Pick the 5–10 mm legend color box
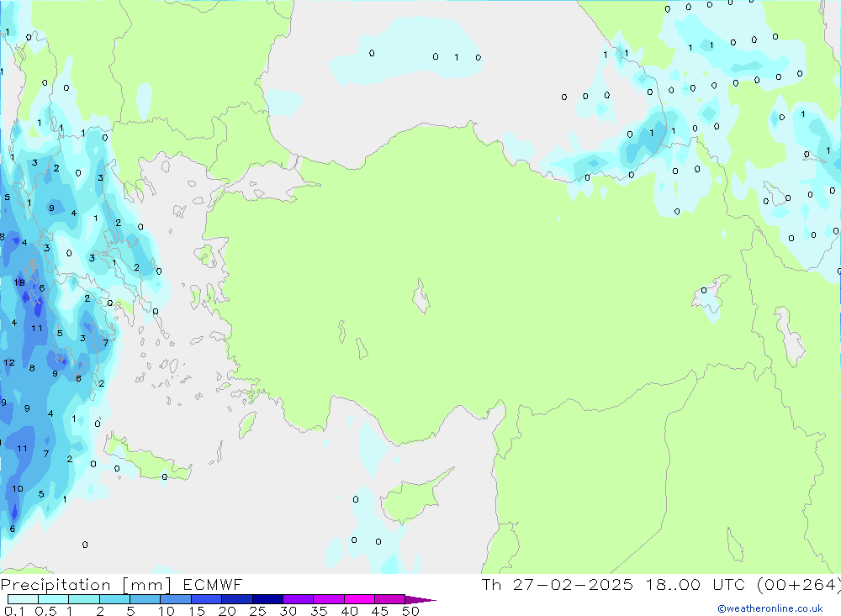 coord(145,599)
